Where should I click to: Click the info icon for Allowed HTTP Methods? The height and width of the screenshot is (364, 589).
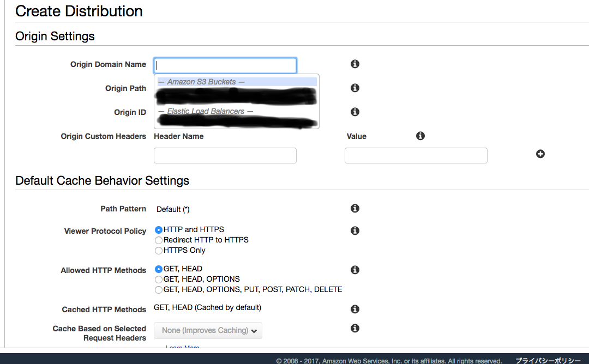click(x=355, y=270)
